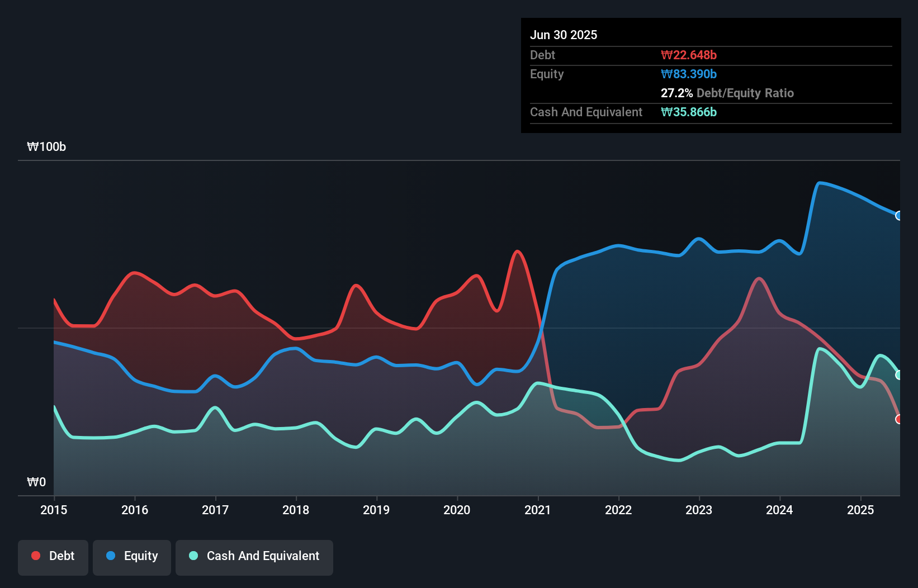Screen dimensions: 918x588
Task: Click the teal Cash And Equivalent legend dot
Action: coord(192,556)
